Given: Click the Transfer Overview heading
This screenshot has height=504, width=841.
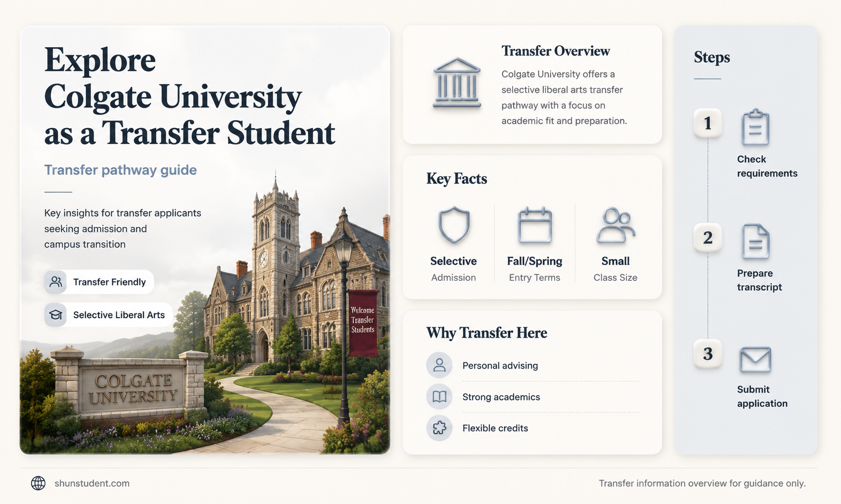Looking at the screenshot, I should coord(555,51).
